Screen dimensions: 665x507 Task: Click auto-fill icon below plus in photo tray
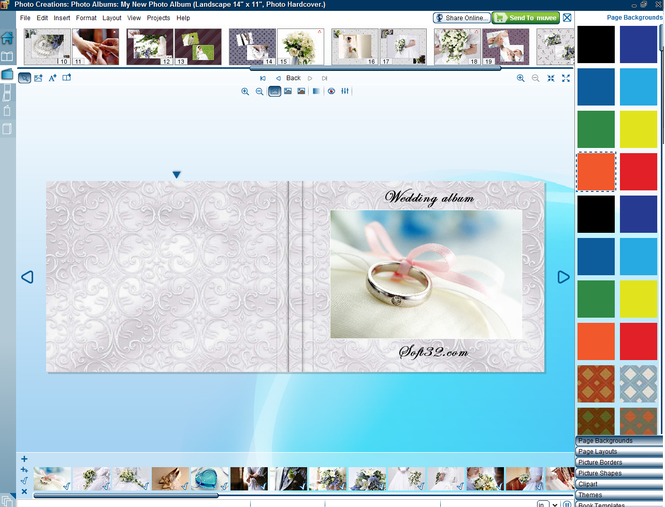(x=24, y=470)
